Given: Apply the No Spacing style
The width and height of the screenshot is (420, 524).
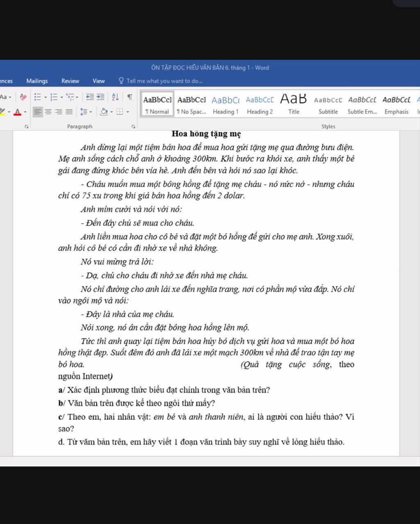Looking at the screenshot, I should 192,104.
